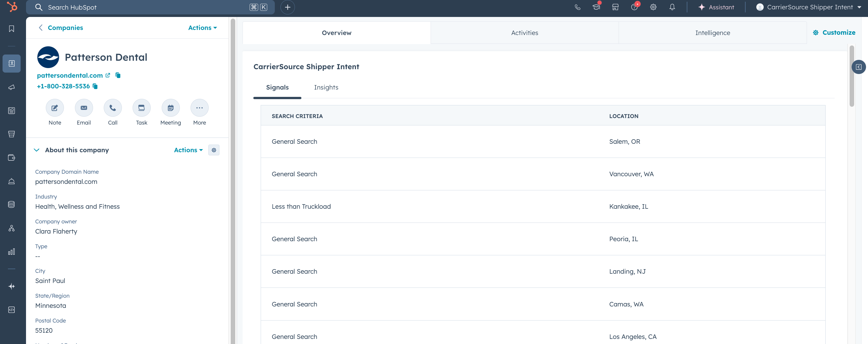Click the Email icon button
868x344 pixels.
[84, 108]
